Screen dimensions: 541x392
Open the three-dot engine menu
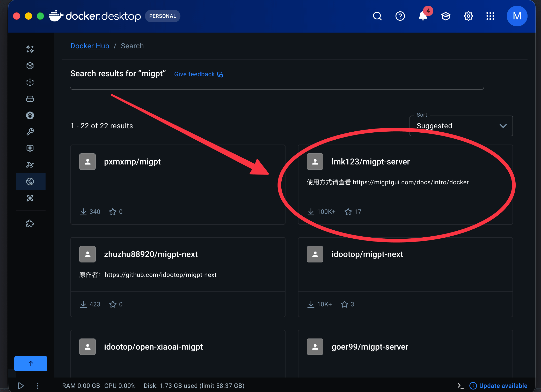pyautogui.click(x=38, y=386)
